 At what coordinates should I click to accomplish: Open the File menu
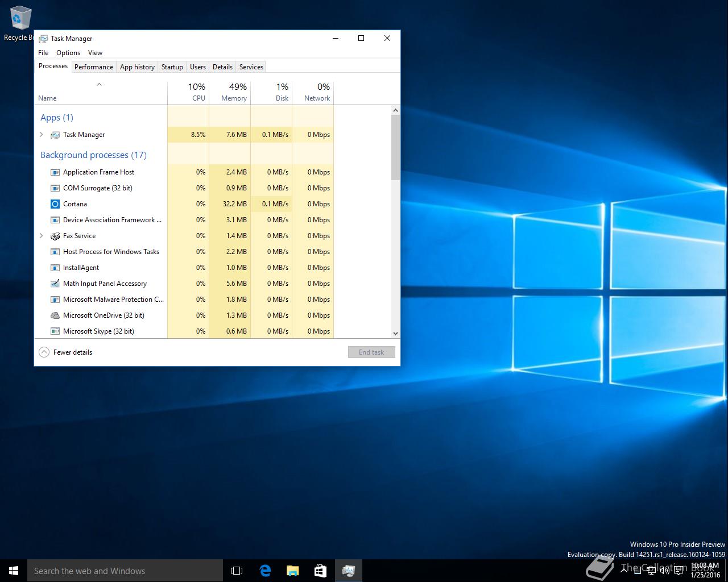coord(43,53)
